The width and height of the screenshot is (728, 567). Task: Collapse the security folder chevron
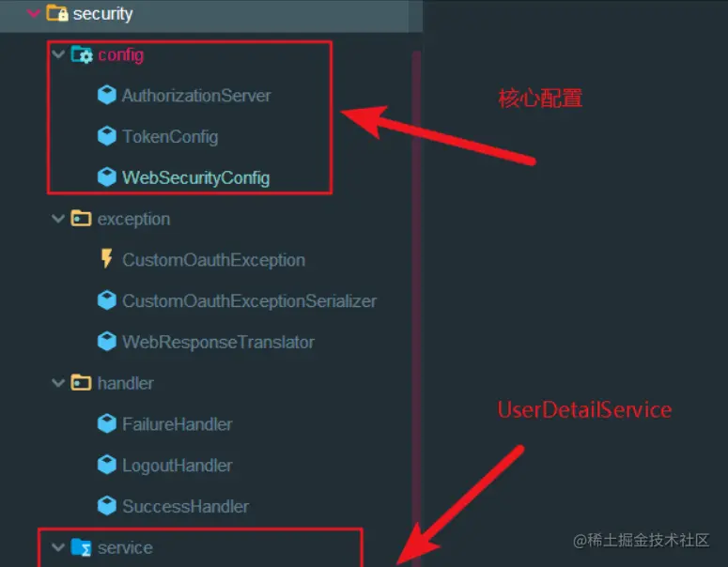33,13
